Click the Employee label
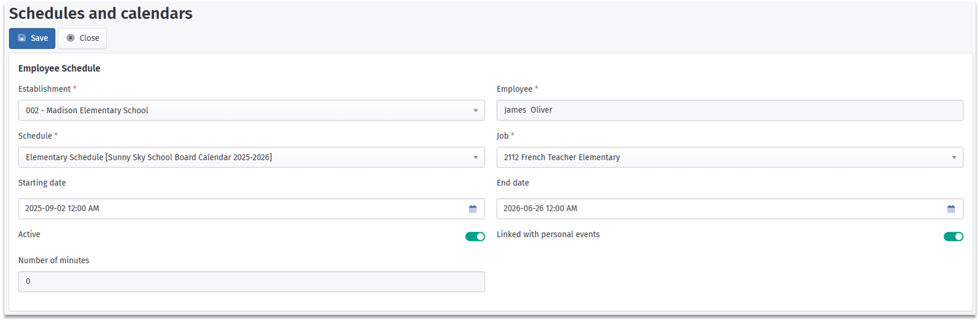The height and width of the screenshot is (322, 980). (x=514, y=89)
